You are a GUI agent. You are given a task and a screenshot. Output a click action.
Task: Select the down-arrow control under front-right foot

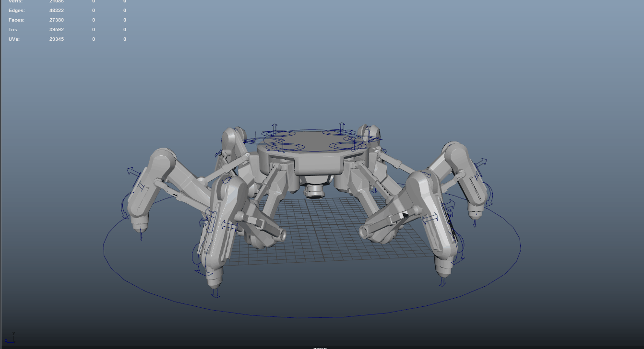point(442,281)
